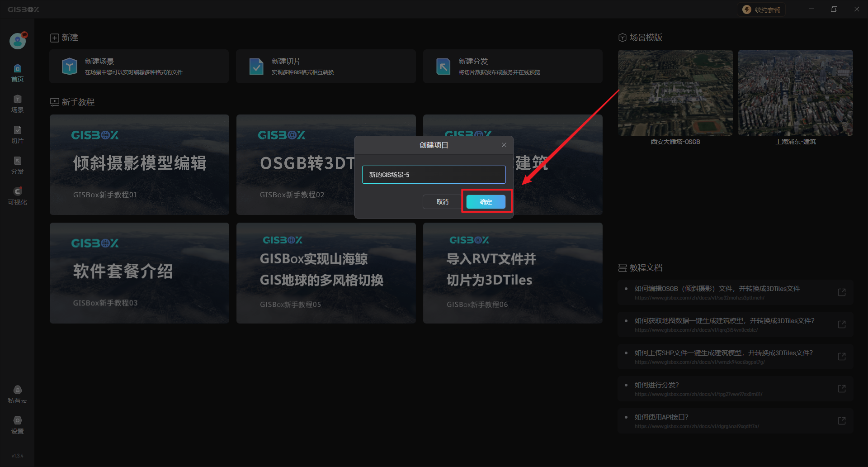This screenshot has width=868, height=467.
Task: Close the 创建项目 dialog
Action: (504, 145)
